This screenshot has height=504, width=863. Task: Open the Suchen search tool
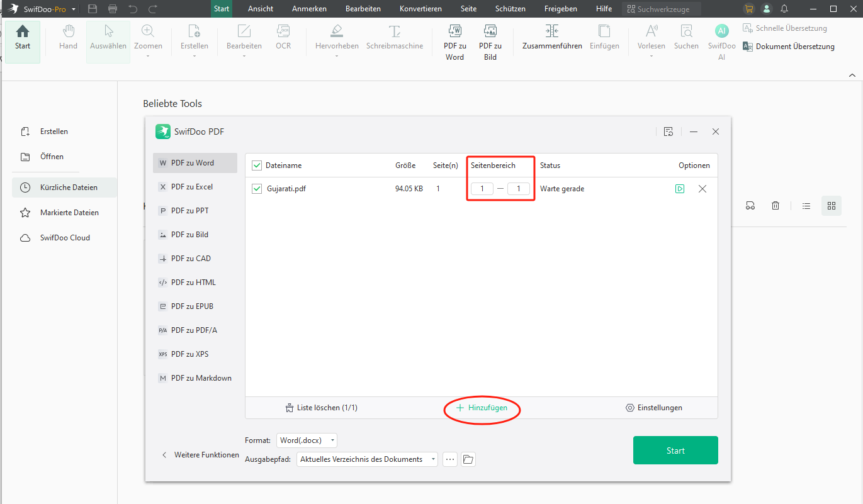pos(686,38)
